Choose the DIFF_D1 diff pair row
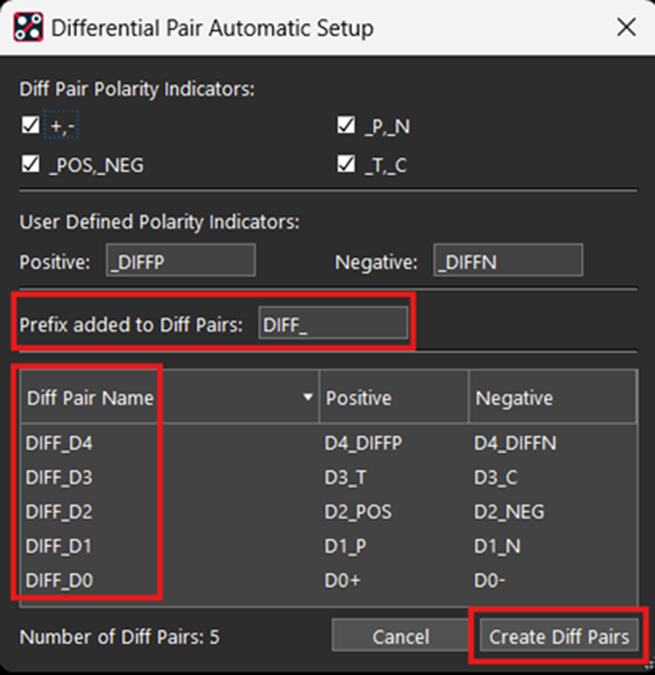This screenshot has height=675, width=655. [60, 546]
